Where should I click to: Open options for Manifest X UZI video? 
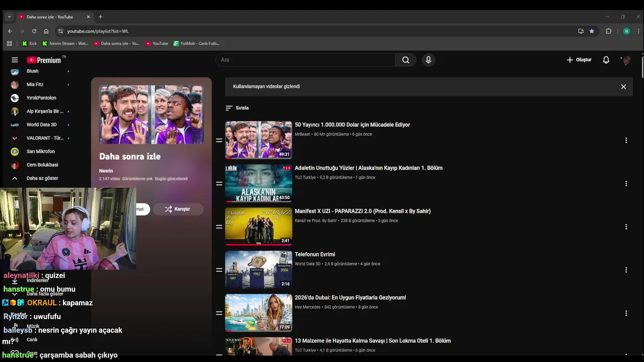point(626,227)
